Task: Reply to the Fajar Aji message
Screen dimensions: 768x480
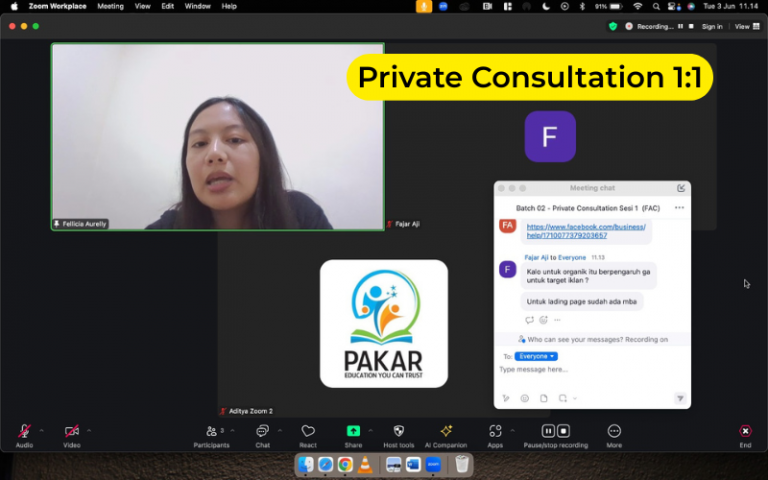Action: [529, 320]
